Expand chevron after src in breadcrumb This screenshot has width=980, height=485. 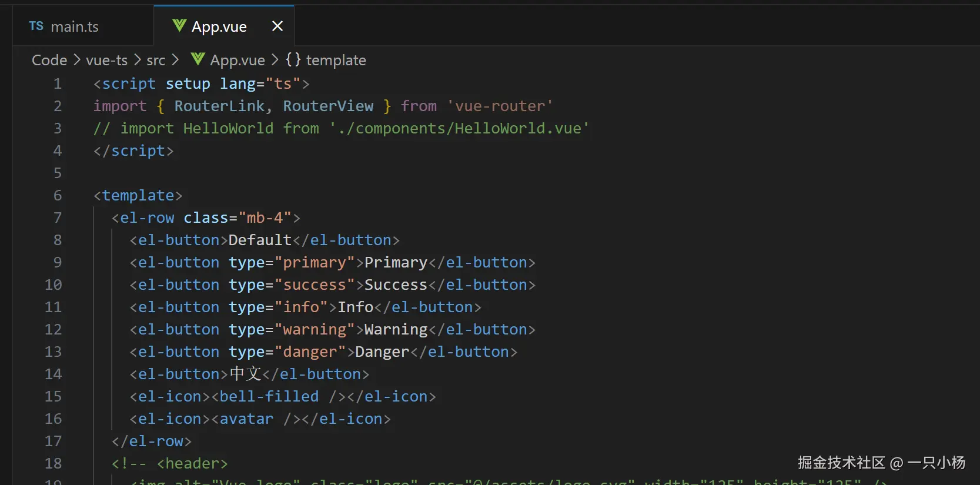pos(175,60)
